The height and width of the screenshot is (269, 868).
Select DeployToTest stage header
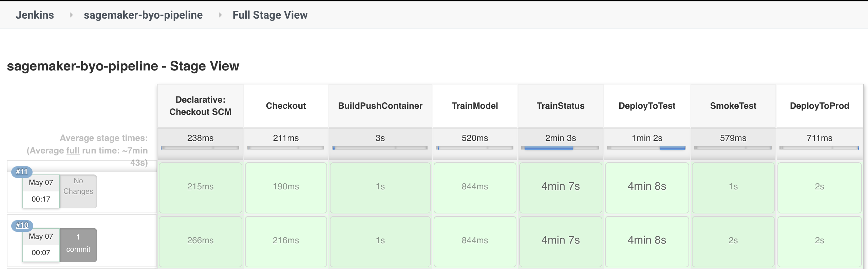[647, 106]
